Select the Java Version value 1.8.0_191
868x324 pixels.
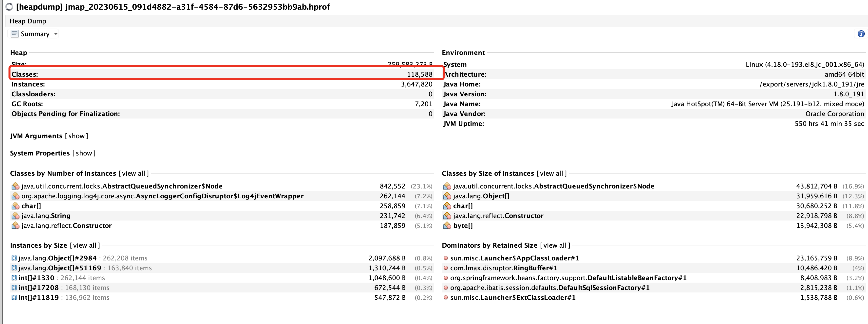click(849, 94)
